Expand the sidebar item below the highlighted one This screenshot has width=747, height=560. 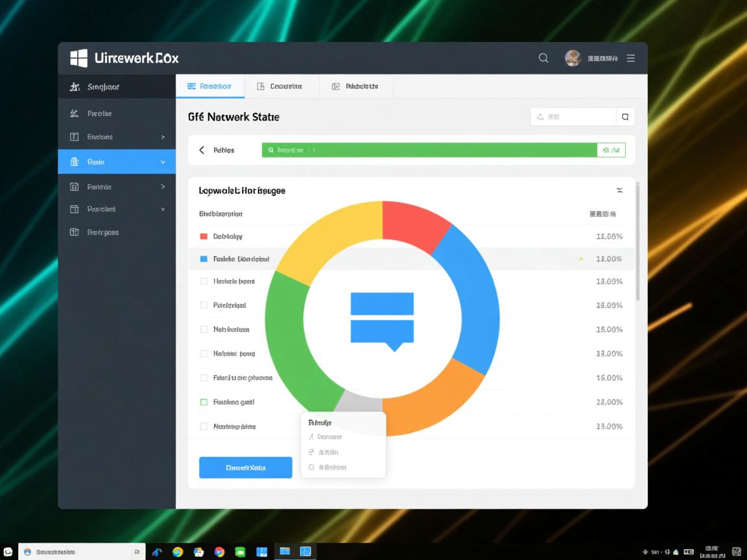pos(161,186)
